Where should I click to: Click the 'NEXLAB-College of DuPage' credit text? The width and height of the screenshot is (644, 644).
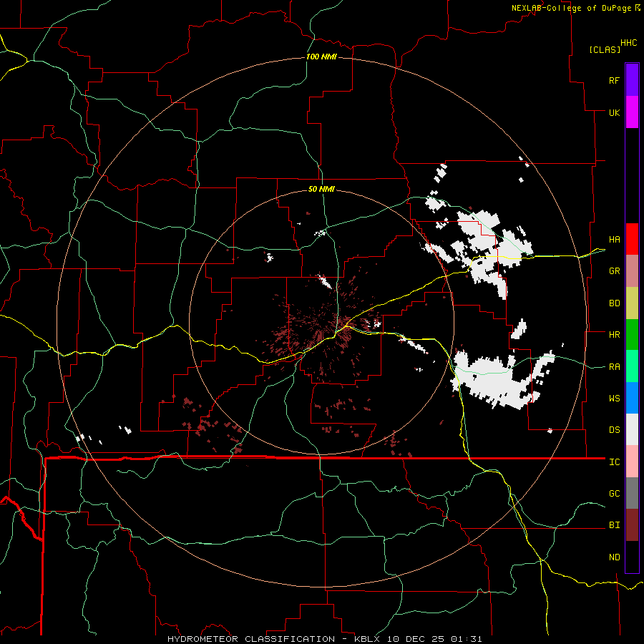[x=571, y=8]
